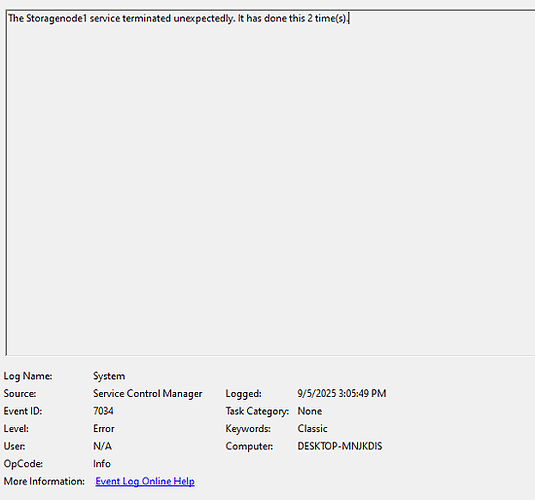The height and width of the screenshot is (500, 535).
Task: Click the "Computer:" label
Action: click(249, 446)
